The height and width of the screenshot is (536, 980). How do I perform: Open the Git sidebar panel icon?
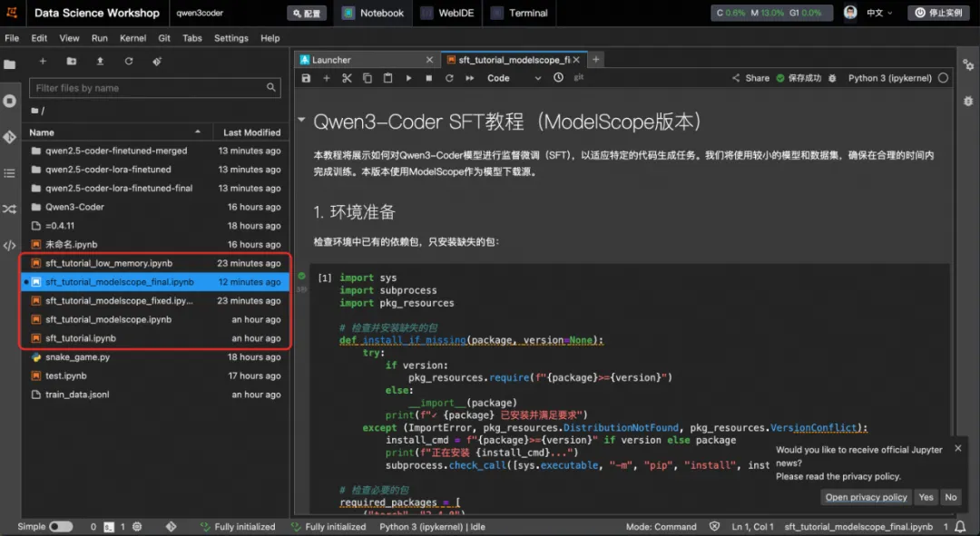(9, 137)
